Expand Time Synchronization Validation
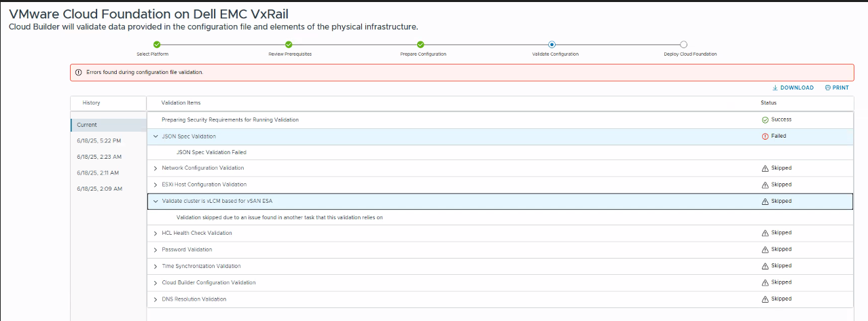868x321 pixels. pos(155,266)
